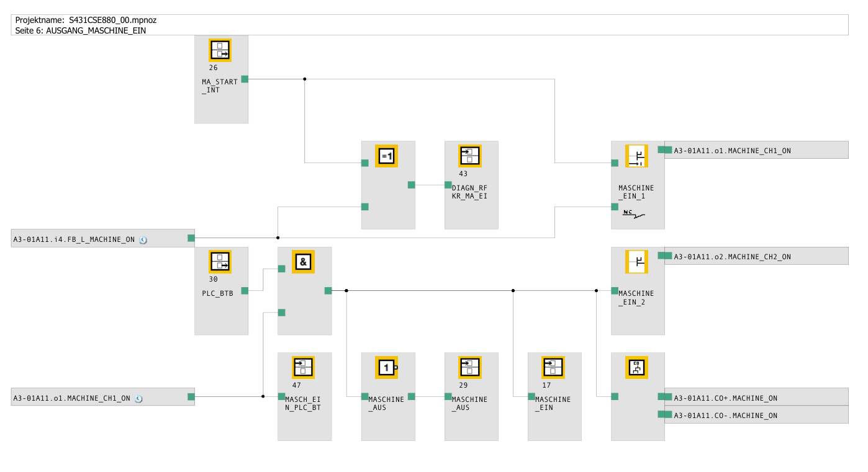
Task: Select the CO cascading output block icon
Action: pos(636,367)
